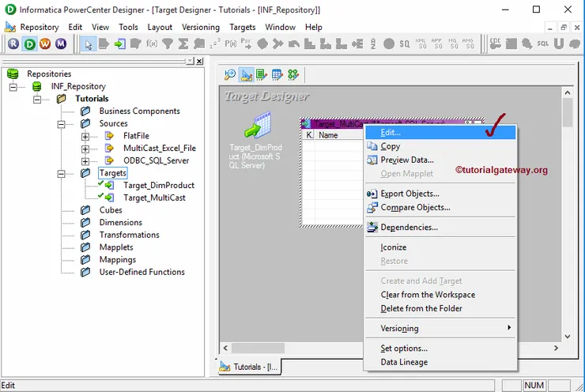Select the Mappings folder in tree

pyautogui.click(x=118, y=259)
